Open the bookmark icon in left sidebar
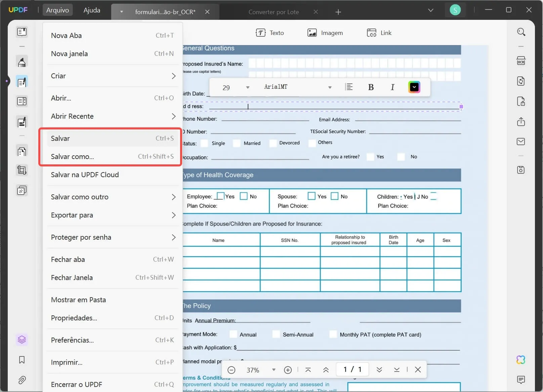Viewport: 543px width, 392px height. [22, 360]
